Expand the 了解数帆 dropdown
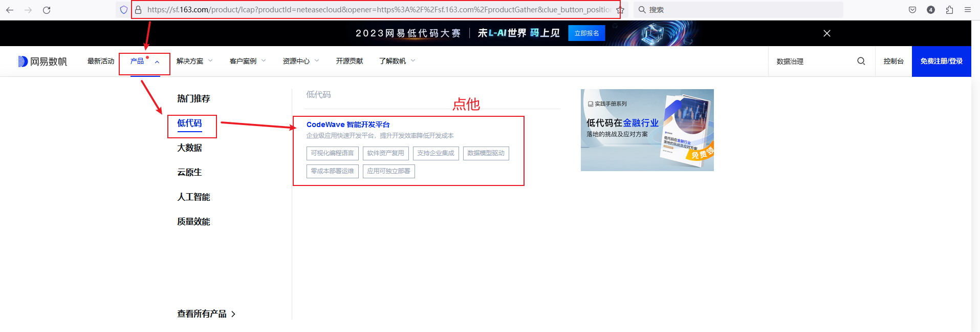 [397, 61]
